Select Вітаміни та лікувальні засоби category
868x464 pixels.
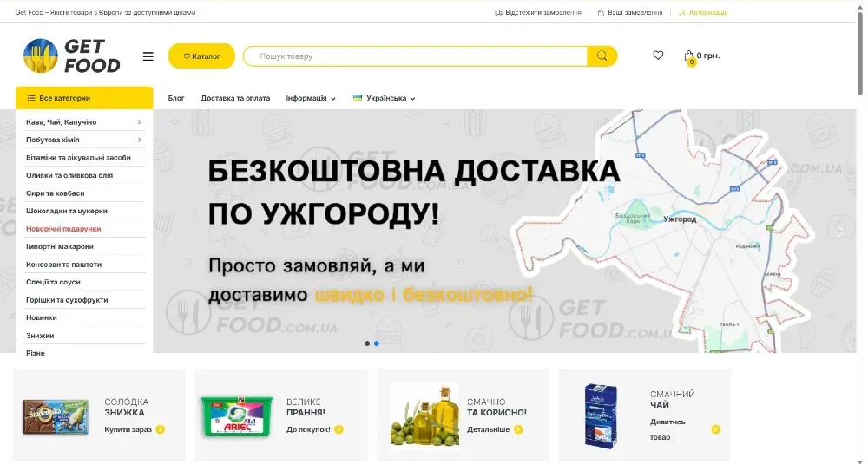tap(78, 158)
